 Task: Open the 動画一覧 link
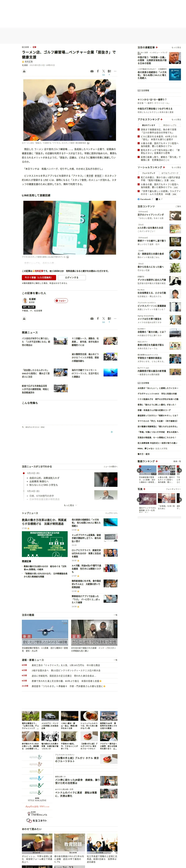tap(177, 462)
